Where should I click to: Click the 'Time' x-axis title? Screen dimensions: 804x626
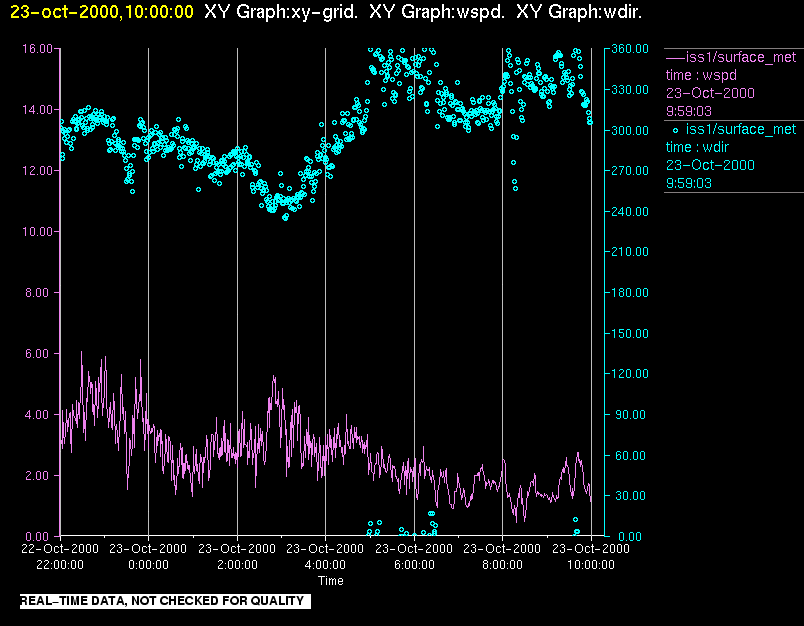(331, 581)
